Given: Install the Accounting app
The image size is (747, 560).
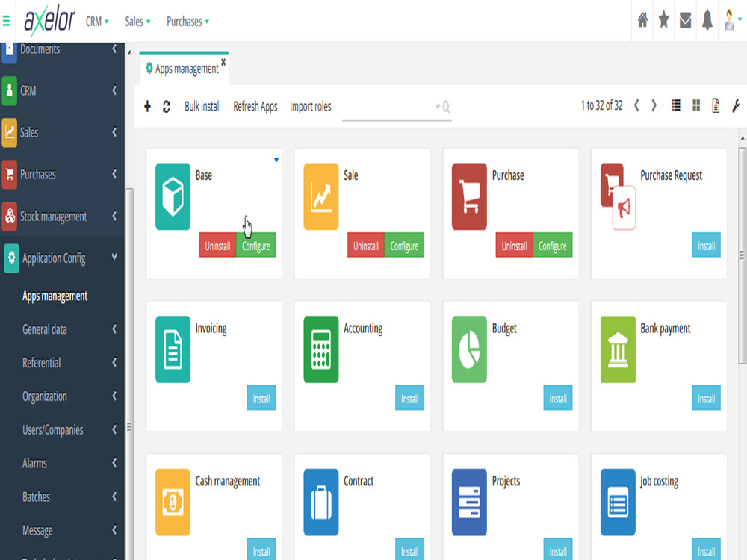Looking at the screenshot, I should tap(409, 398).
